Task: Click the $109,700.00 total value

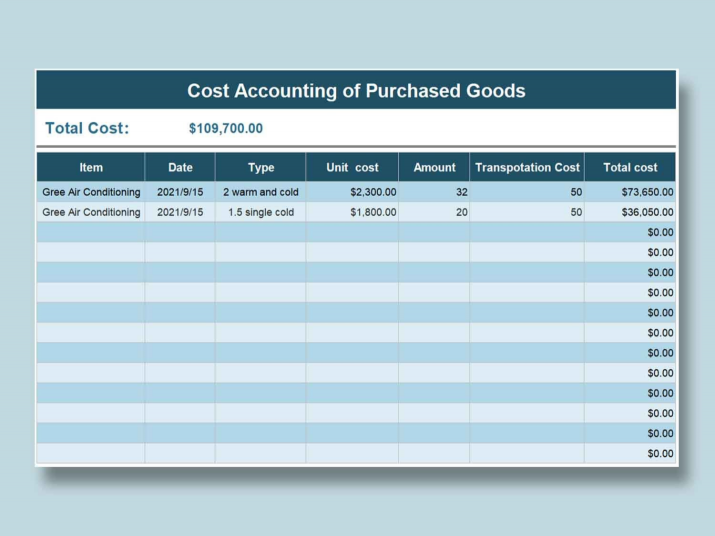Action: pos(226,129)
